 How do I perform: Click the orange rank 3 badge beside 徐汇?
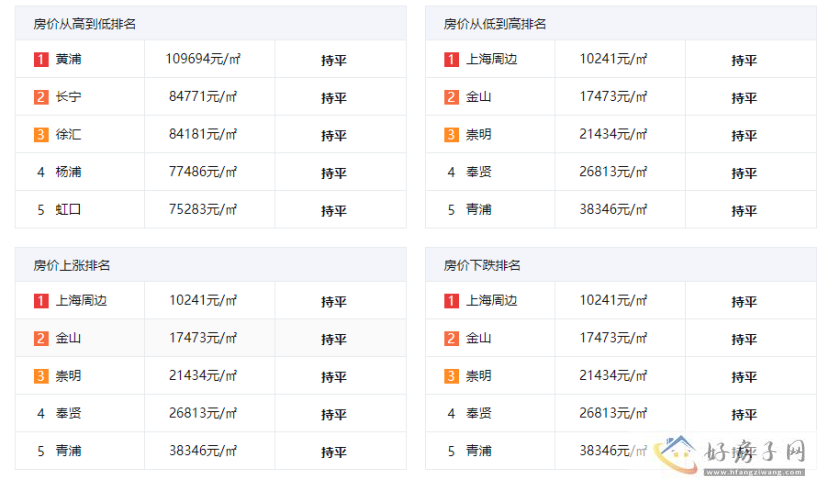(41, 134)
